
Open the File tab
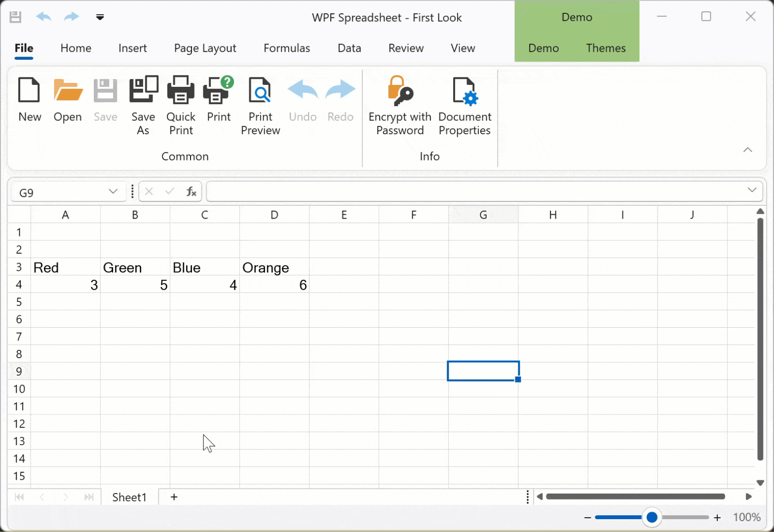pos(24,48)
